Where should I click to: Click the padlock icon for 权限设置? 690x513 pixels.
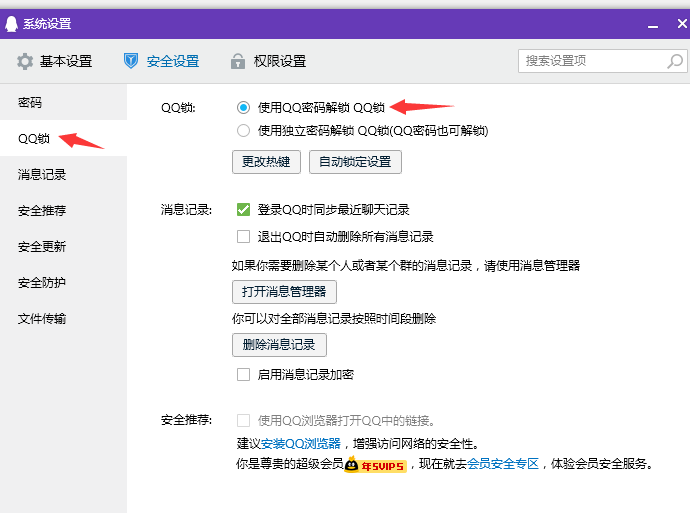238,61
